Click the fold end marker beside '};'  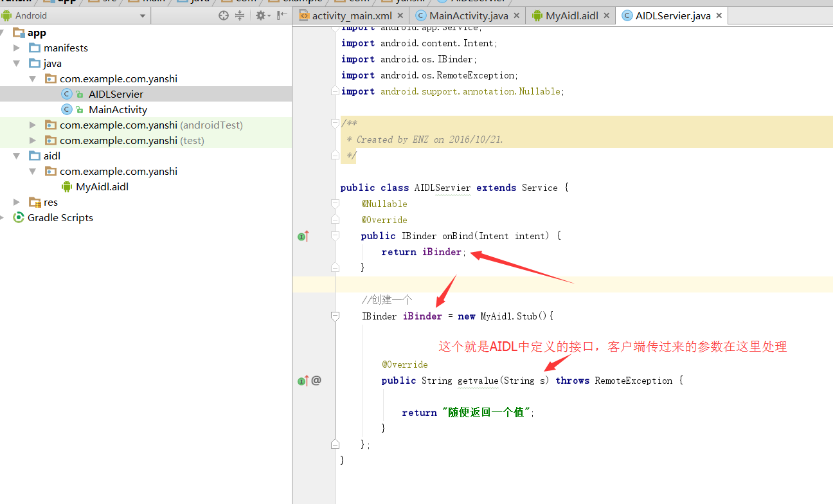tap(335, 444)
